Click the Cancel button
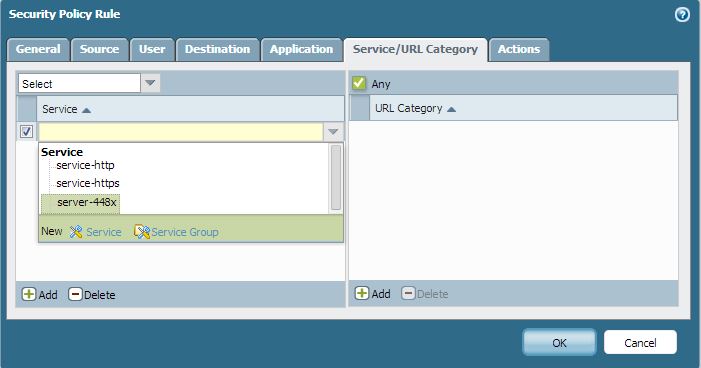The height and width of the screenshot is (368, 701). tap(640, 343)
